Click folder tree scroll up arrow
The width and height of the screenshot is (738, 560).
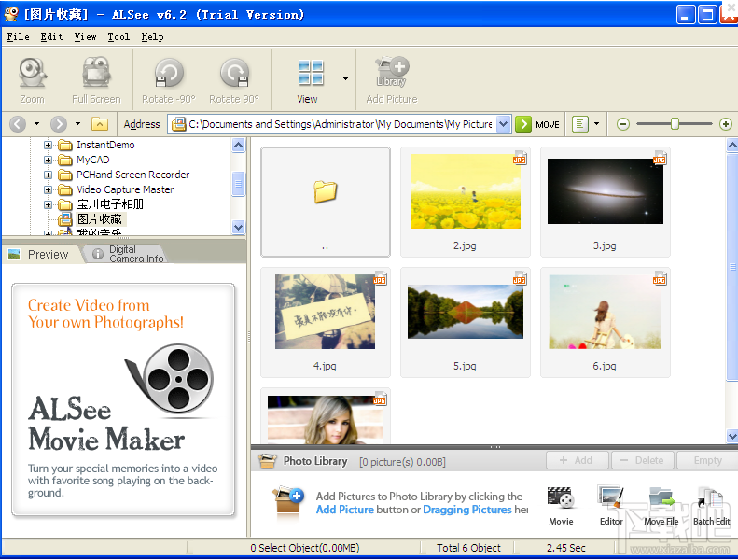tap(239, 146)
